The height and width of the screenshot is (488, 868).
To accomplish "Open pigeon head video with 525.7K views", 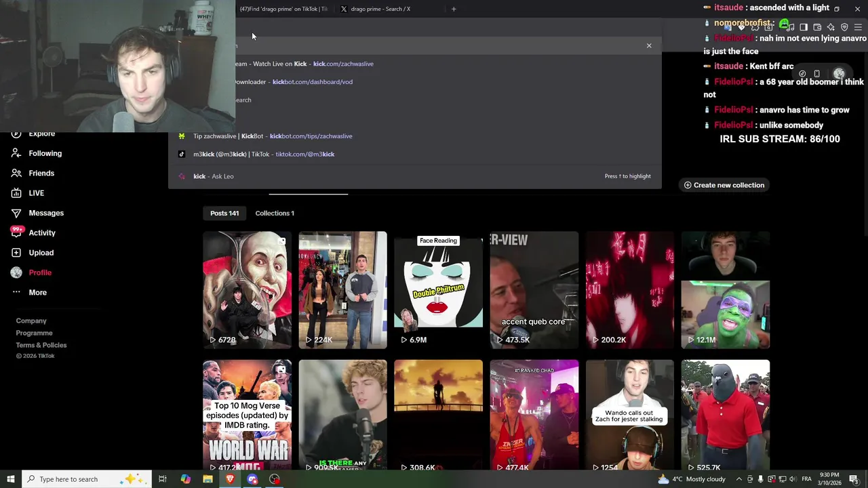I will [725, 416].
